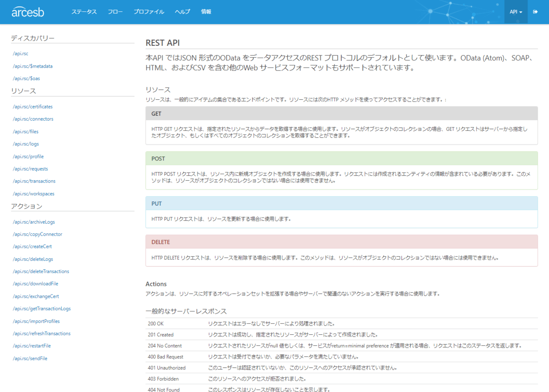Open /api.rsc/transactions in the sidebar
The image size is (549, 392).
point(34,181)
